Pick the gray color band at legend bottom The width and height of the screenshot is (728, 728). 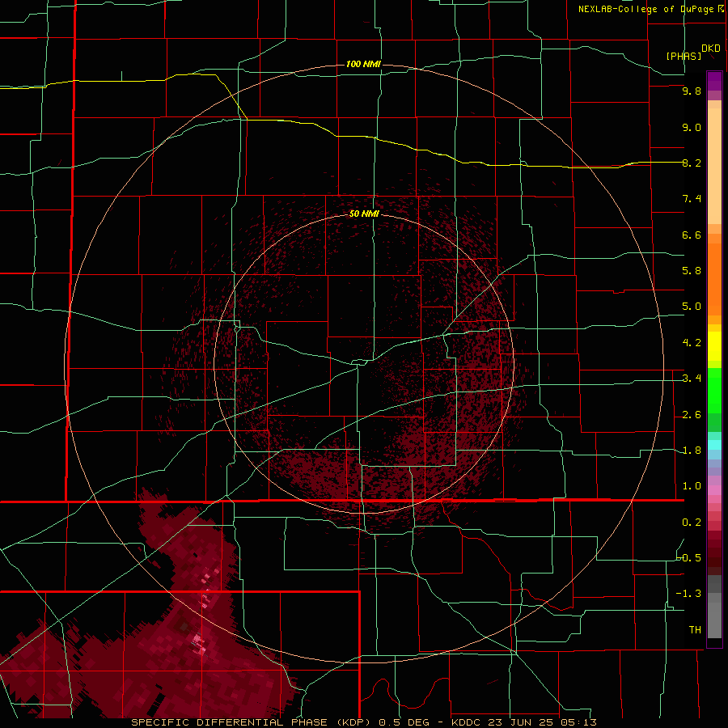coord(714,616)
